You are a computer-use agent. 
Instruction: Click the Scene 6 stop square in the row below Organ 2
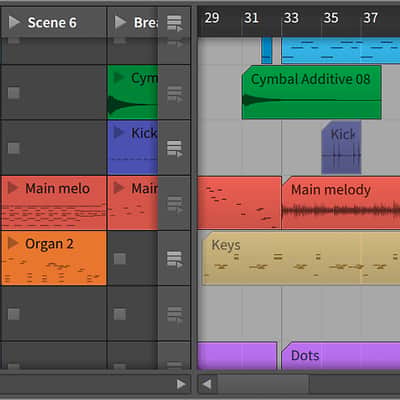(14, 314)
